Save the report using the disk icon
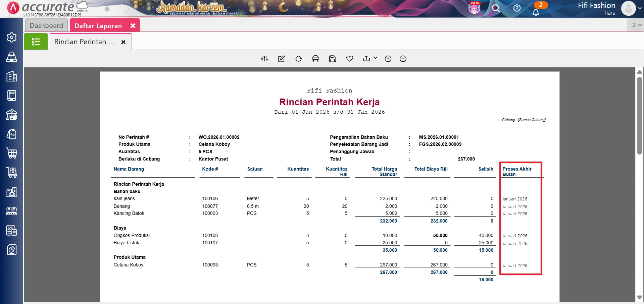644x304 pixels. tap(333, 59)
